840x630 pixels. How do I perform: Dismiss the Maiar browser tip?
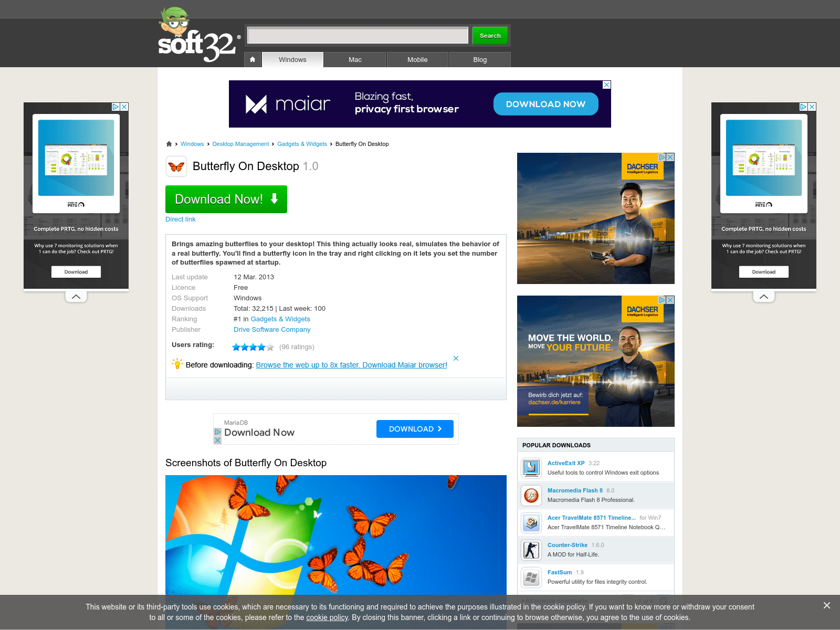(x=456, y=358)
